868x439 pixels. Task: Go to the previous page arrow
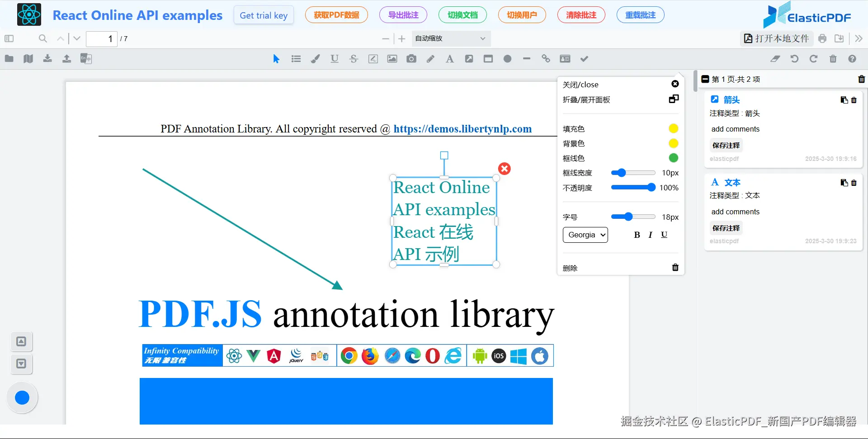(x=60, y=38)
